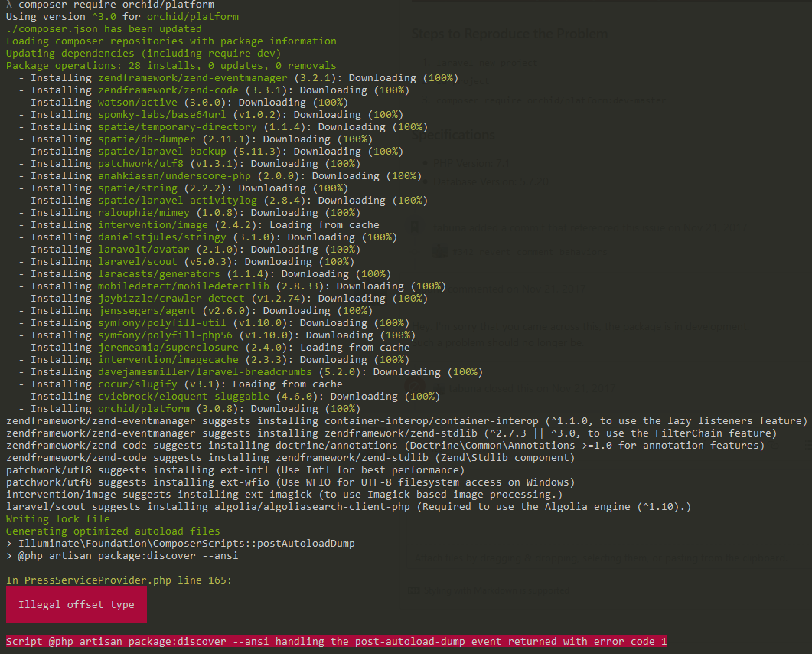This screenshot has height=654, width=812.
Task: Click the laracasts/generators package name
Action: coord(159,273)
